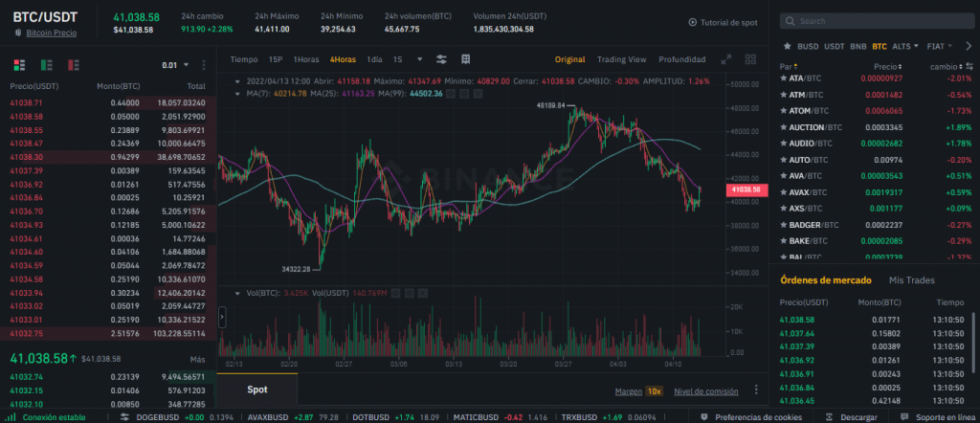The height and width of the screenshot is (423, 980).
Task: Open chart technical indicator settings
Action: pyautogui.click(x=441, y=59)
